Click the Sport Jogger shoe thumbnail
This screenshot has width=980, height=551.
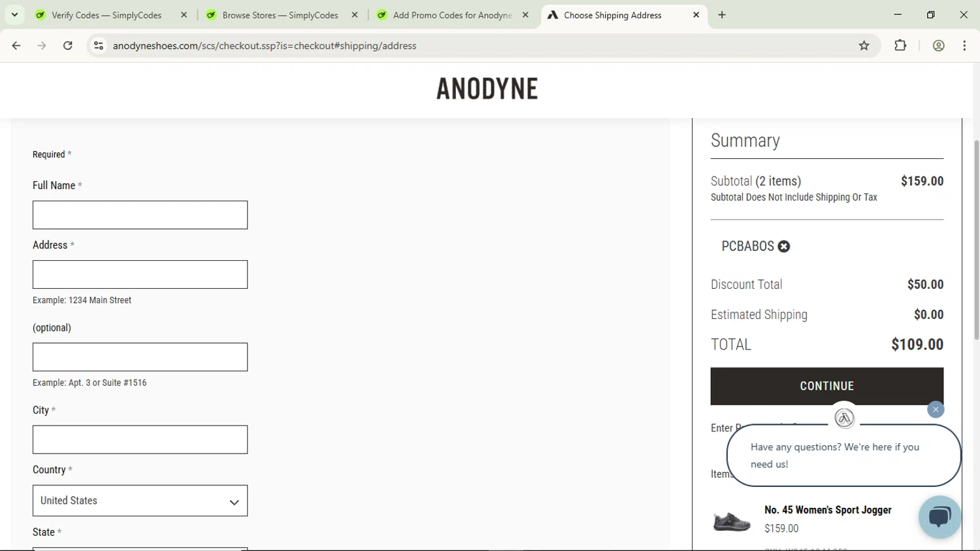(x=732, y=522)
